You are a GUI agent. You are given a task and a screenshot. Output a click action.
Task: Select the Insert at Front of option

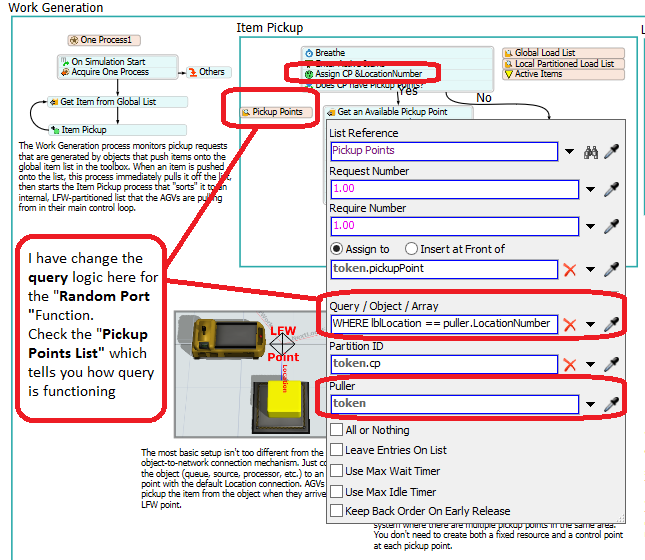click(412, 249)
